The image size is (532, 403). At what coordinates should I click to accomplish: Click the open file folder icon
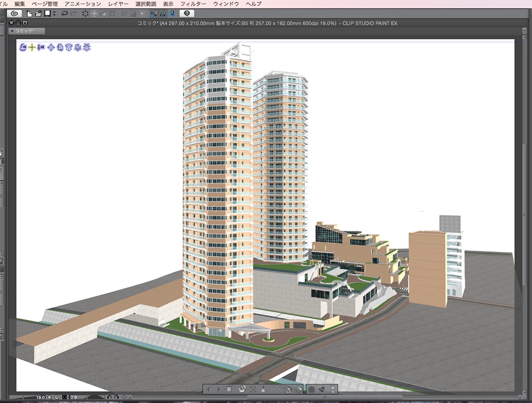pos(38,14)
